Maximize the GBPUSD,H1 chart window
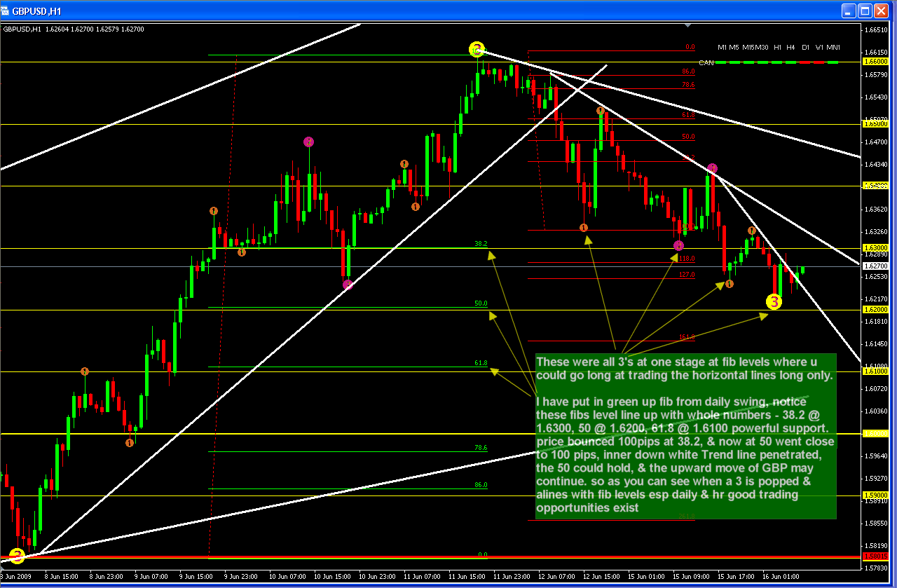This screenshot has width=897, height=588. pyautogui.click(x=866, y=11)
